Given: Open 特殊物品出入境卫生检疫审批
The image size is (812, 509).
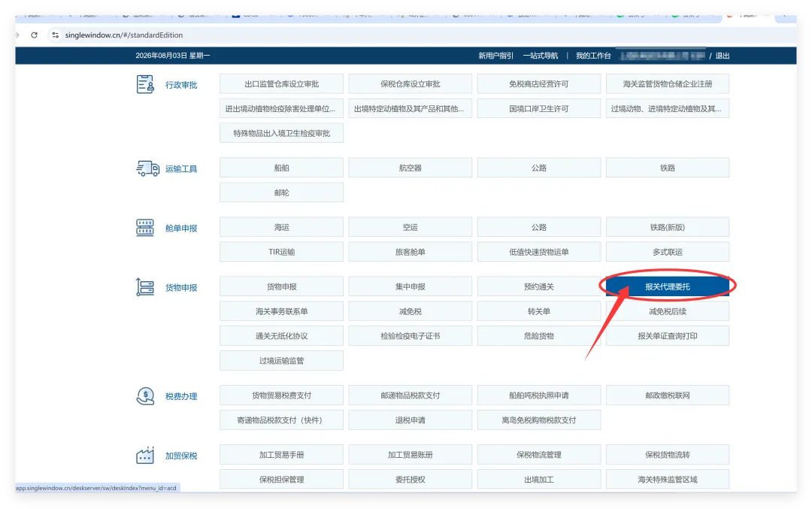Looking at the screenshot, I should pos(281,133).
